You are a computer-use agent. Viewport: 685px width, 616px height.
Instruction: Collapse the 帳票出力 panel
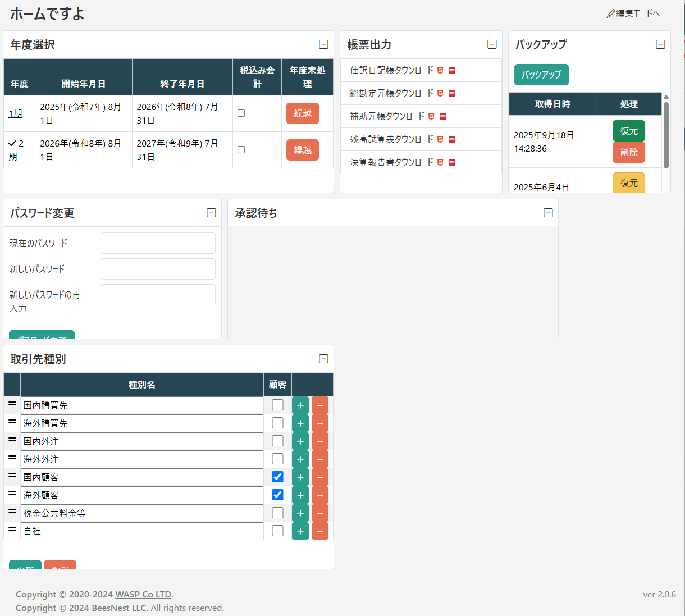492,44
